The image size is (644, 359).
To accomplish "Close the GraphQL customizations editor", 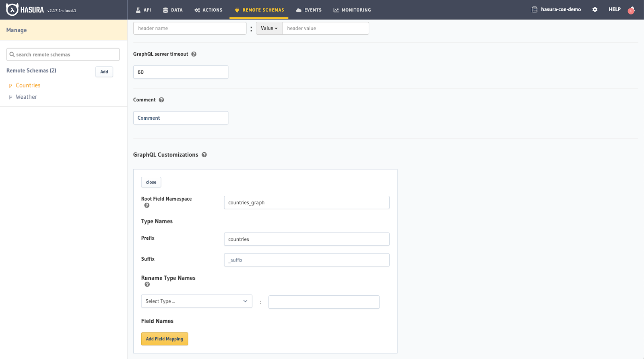I will (x=151, y=182).
